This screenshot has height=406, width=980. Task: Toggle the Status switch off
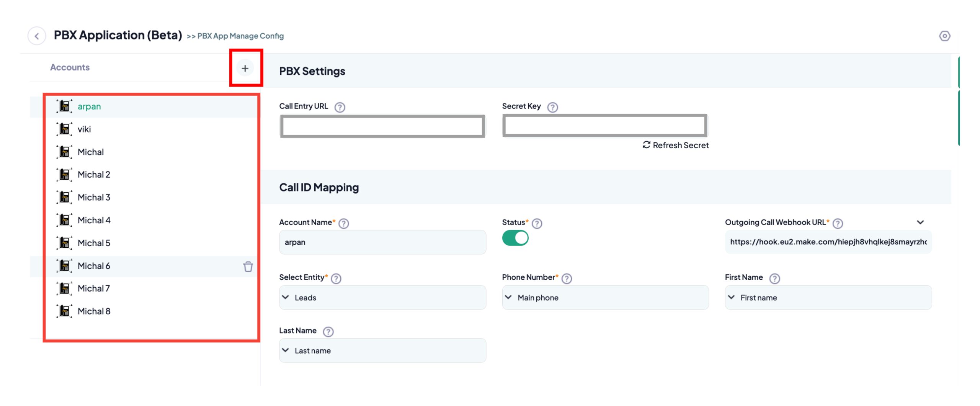pyautogui.click(x=515, y=238)
